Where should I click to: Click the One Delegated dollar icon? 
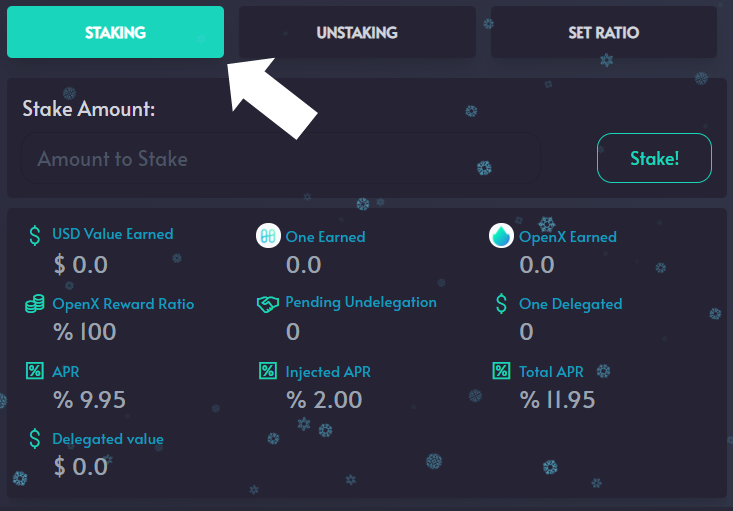501,304
